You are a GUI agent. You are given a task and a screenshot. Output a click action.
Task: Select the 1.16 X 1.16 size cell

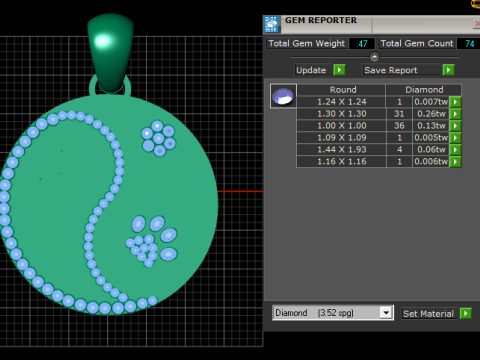pyautogui.click(x=341, y=162)
